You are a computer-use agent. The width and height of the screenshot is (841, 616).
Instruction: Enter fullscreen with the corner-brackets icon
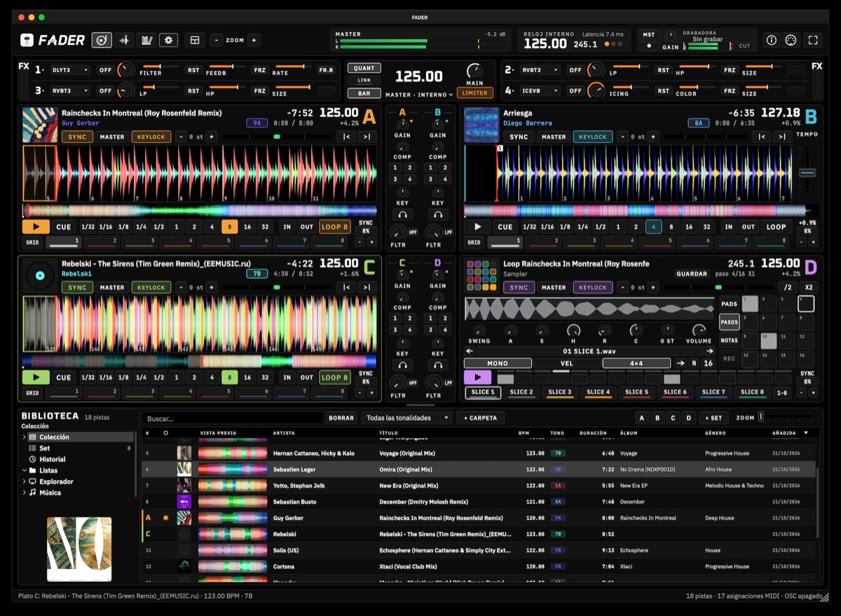coord(813,40)
